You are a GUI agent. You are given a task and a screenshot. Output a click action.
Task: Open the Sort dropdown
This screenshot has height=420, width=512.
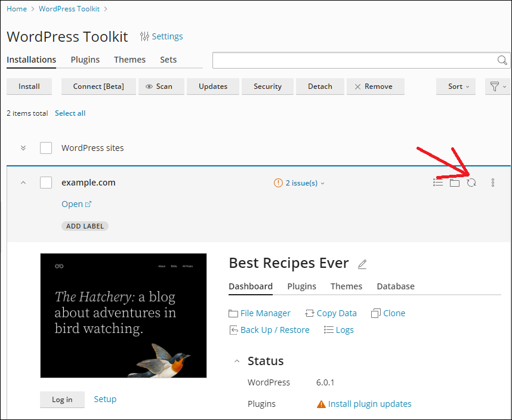[x=458, y=87]
